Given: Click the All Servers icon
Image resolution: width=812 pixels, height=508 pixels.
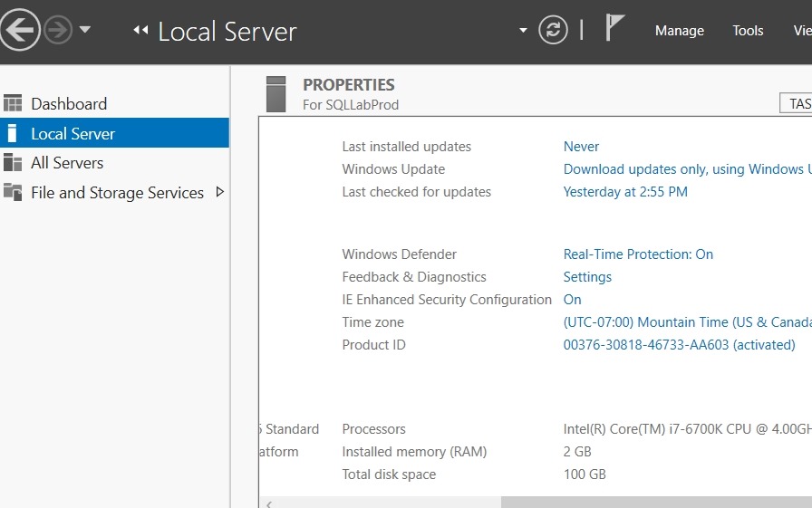Looking at the screenshot, I should (13, 163).
